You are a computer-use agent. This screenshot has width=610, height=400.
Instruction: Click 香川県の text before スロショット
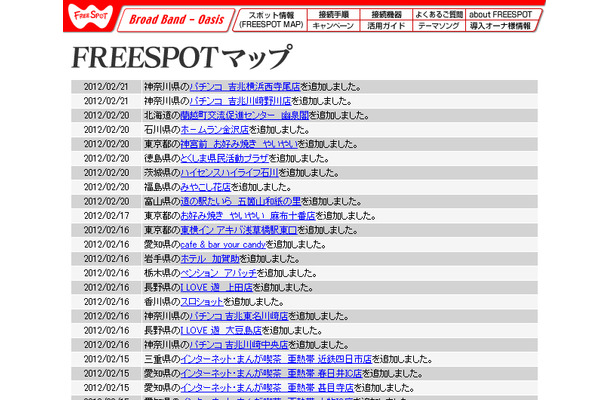pos(162,302)
